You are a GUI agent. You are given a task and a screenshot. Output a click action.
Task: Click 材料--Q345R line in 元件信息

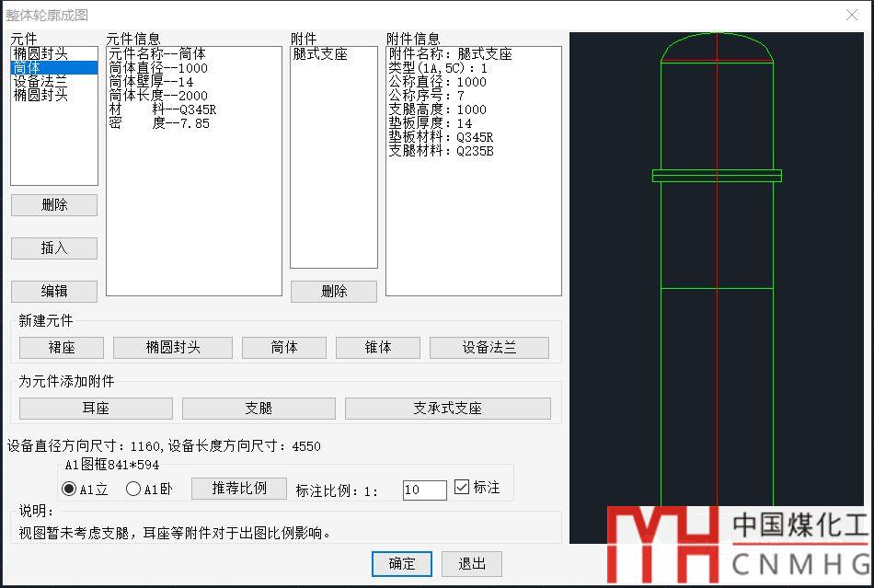point(162,110)
